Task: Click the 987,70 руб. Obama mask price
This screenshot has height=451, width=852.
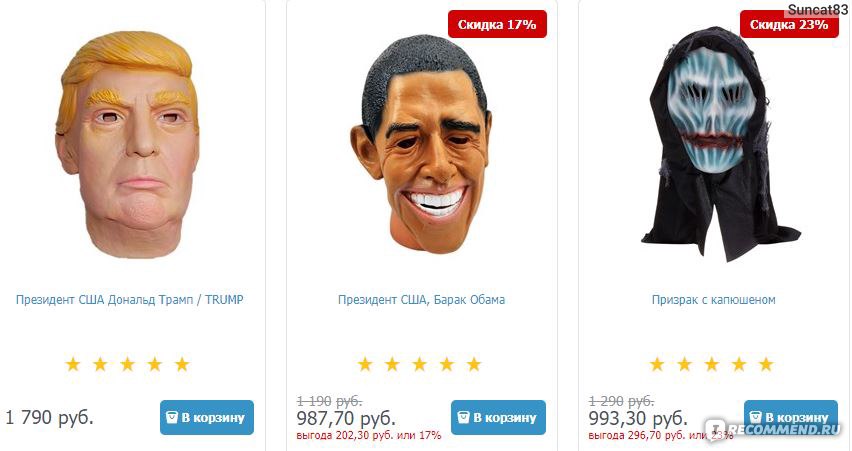Action: tap(346, 418)
